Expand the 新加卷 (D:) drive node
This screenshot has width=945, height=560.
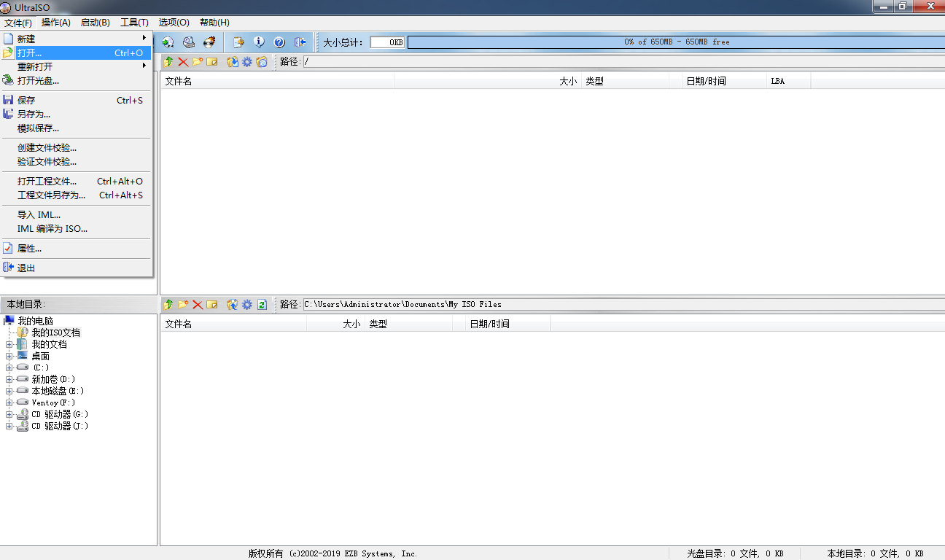[x=9, y=379]
